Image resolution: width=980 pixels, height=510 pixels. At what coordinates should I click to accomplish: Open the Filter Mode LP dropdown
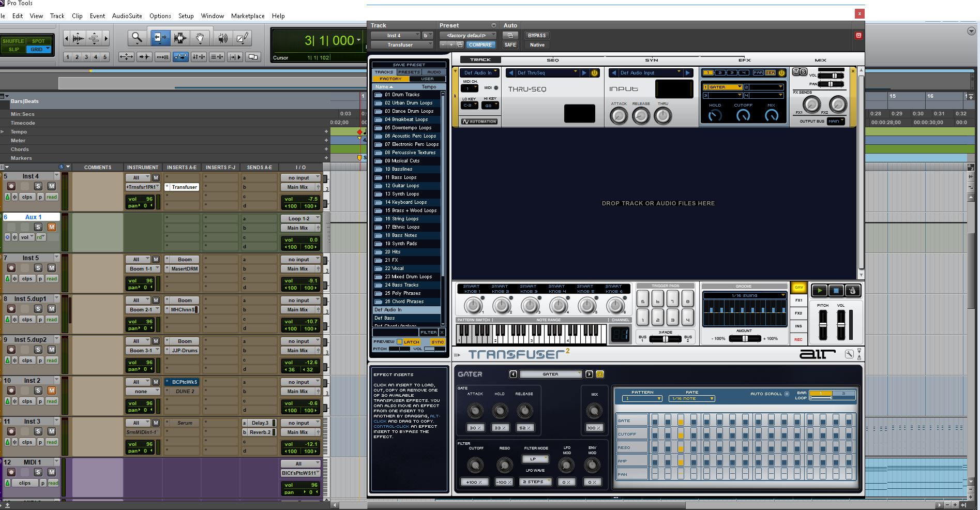click(x=535, y=459)
